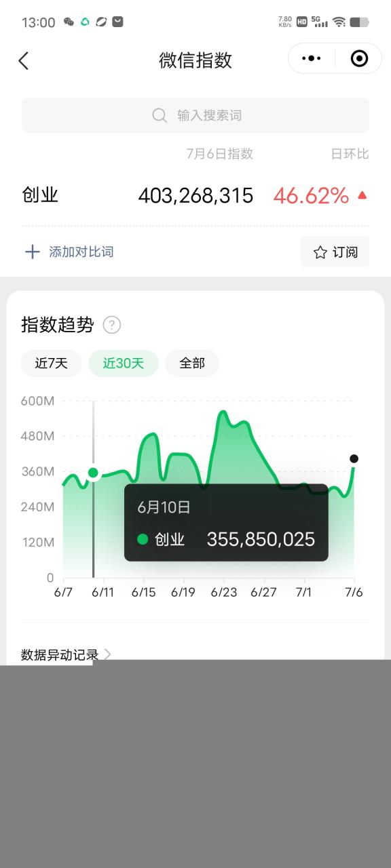The width and height of the screenshot is (391, 868).
Task: Click the index value 403,268,315
Action: [195, 196]
